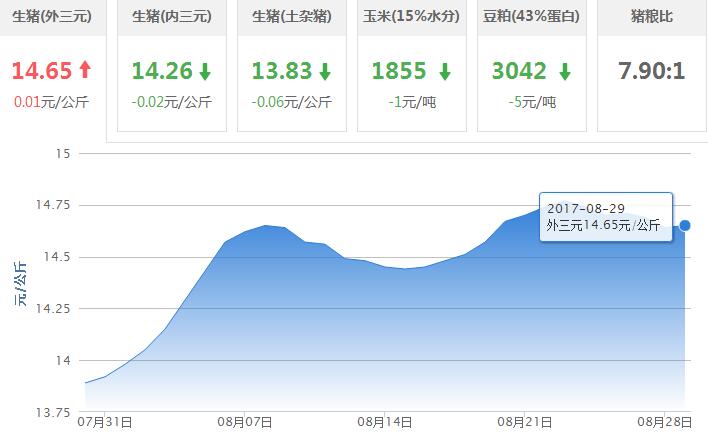Switch to 豆粕(43%蛋白) tab

(532, 17)
